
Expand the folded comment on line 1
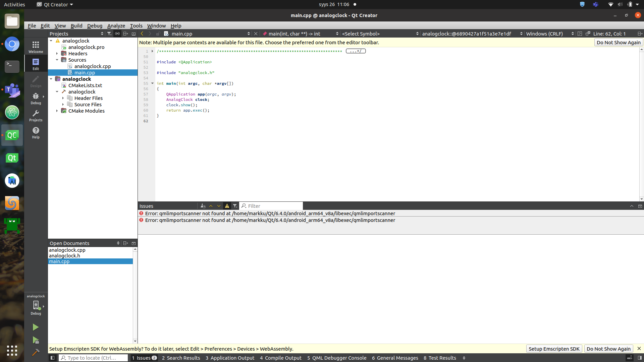click(x=152, y=51)
